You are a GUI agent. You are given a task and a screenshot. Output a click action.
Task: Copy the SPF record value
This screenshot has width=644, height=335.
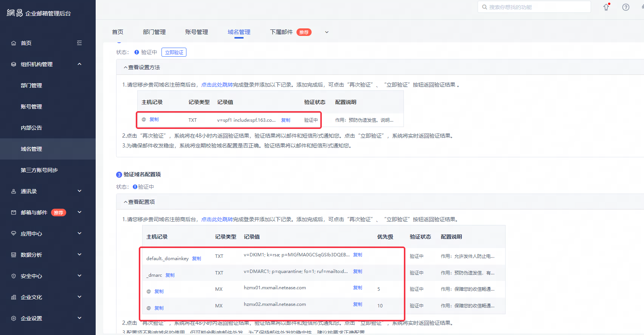tap(286, 120)
